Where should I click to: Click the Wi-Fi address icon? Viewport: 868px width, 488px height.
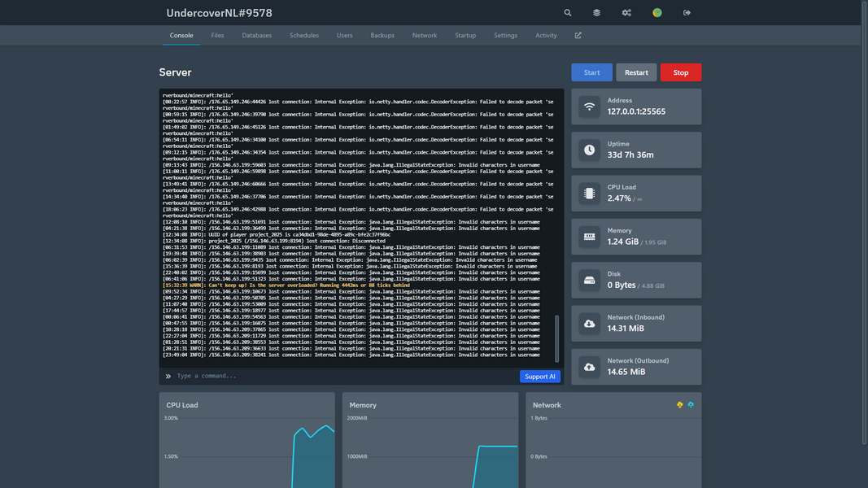tap(590, 107)
